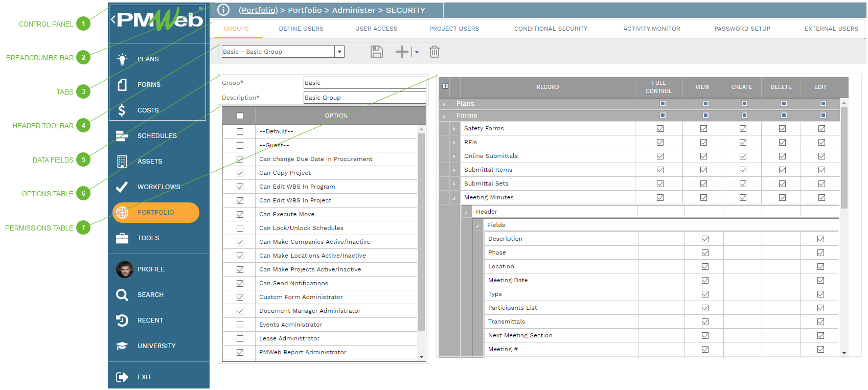
Task: Click the info icon in breadcrumb bar
Action: [223, 10]
